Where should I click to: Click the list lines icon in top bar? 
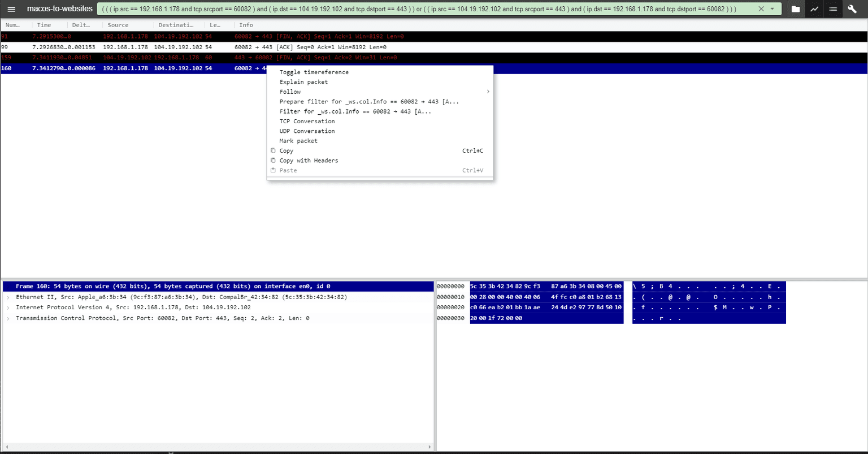[x=833, y=9]
